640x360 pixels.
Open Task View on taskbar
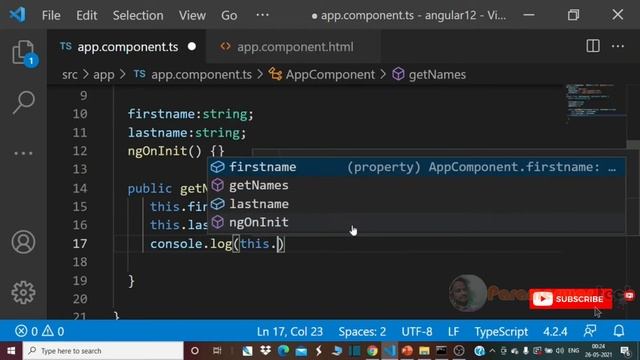coord(217,351)
